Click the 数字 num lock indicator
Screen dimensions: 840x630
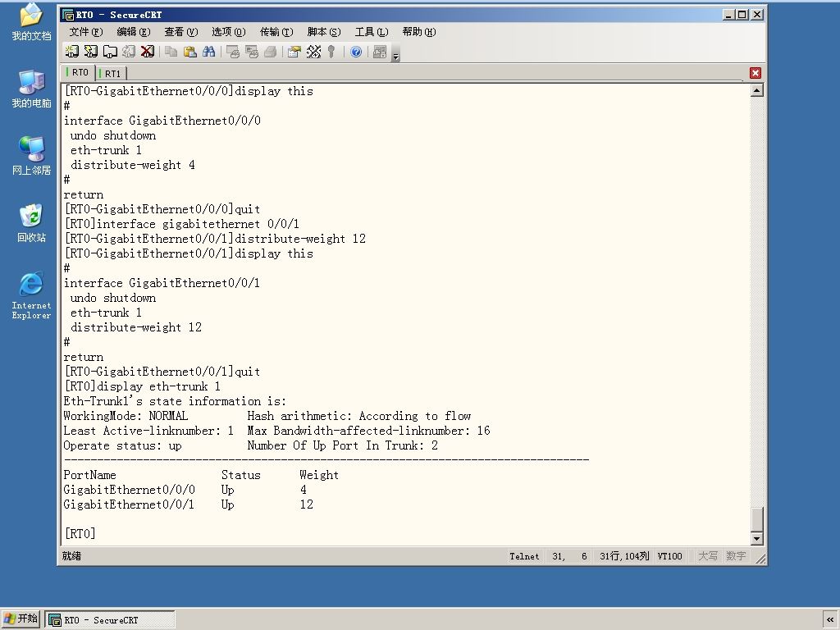coord(736,556)
